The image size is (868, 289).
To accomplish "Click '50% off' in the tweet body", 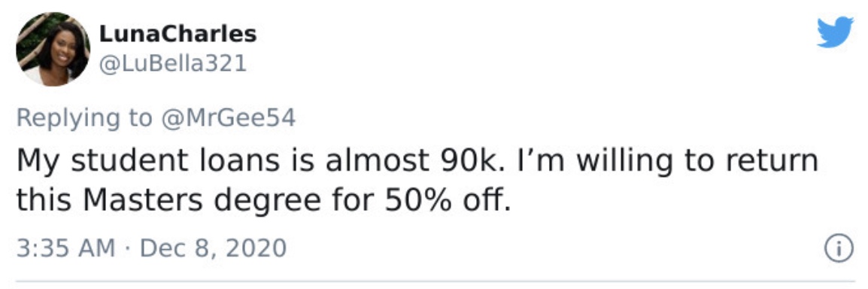I will click(444, 202).
